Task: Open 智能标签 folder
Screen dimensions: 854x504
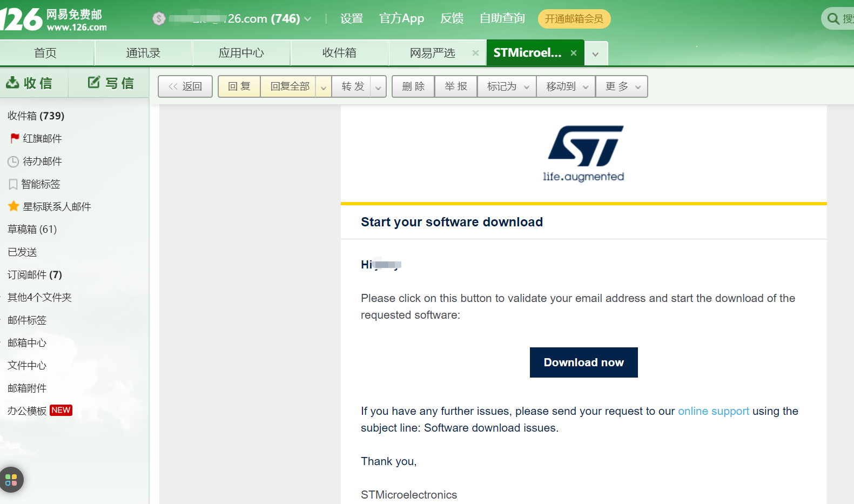Action: (x=41, y=184)
